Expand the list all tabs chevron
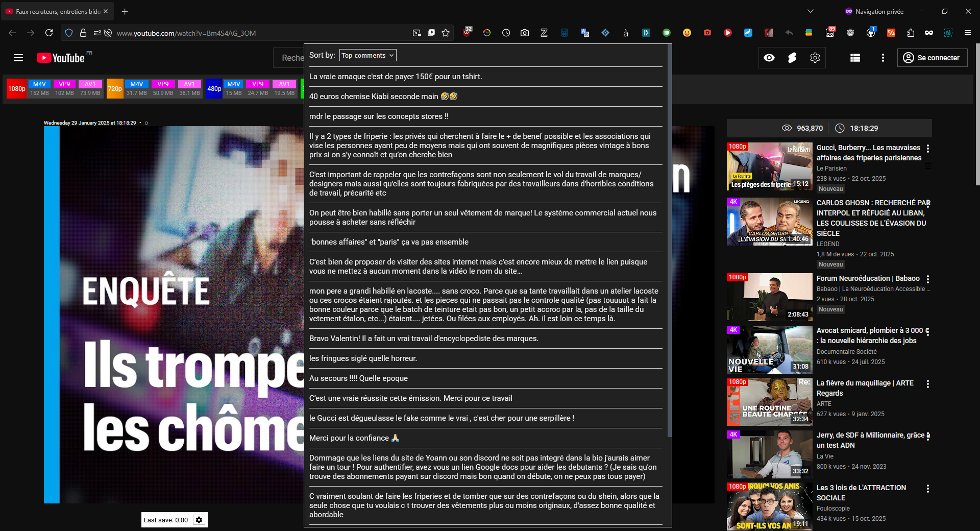 [x=810, y=11]
